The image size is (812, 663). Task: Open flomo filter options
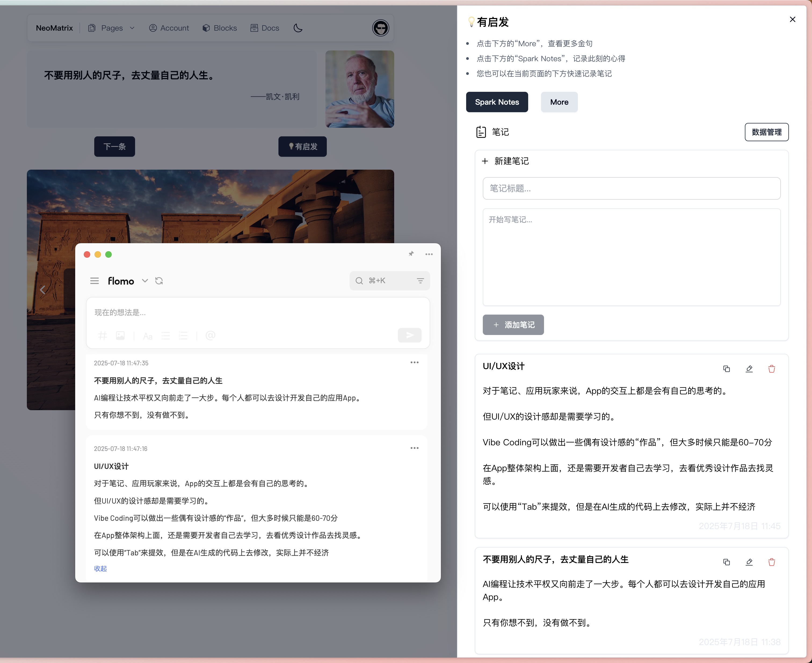tap(420, 281)
